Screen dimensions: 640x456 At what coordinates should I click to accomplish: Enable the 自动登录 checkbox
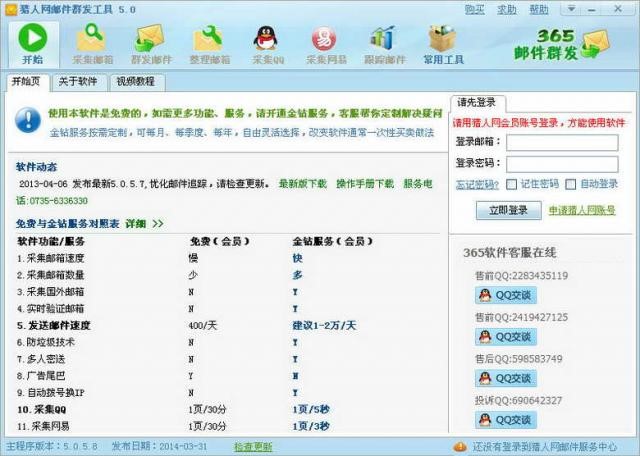[571, 185]
